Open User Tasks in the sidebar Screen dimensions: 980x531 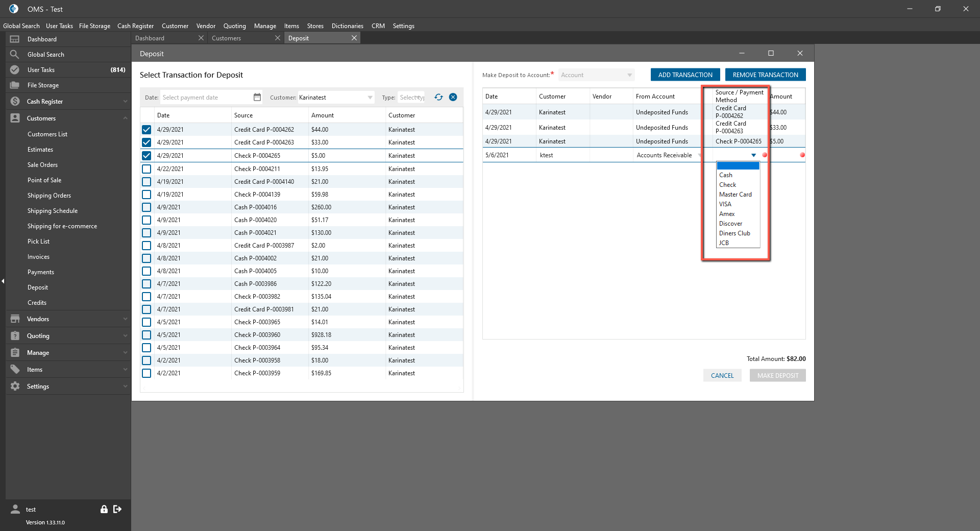[x=41, y=70]
